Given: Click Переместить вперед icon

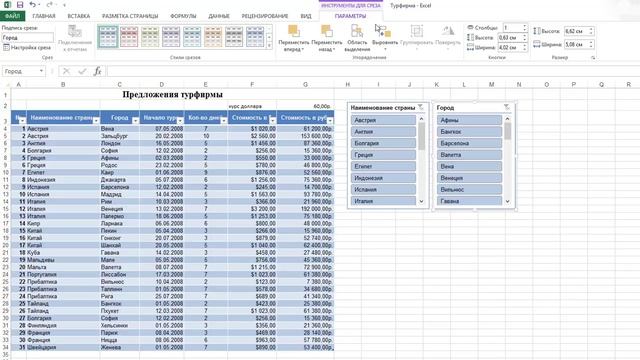Looking at the screenshot, I should pyautogui.click(x=294, y=31).
